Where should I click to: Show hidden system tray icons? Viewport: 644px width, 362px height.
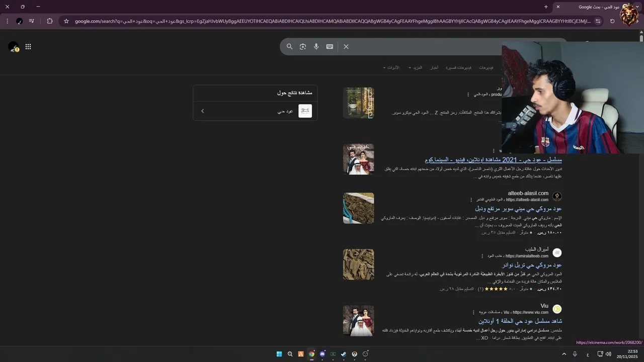pos(564,354)
